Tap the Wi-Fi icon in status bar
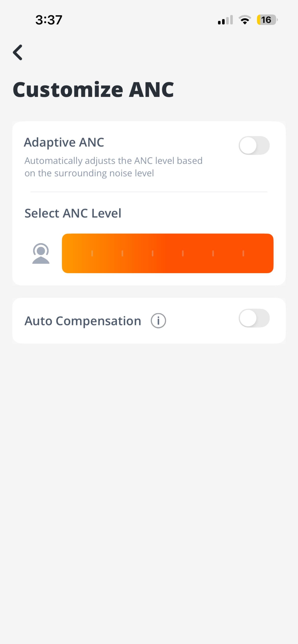The height and width of the screenshot is (644, 298). (245, 20)
